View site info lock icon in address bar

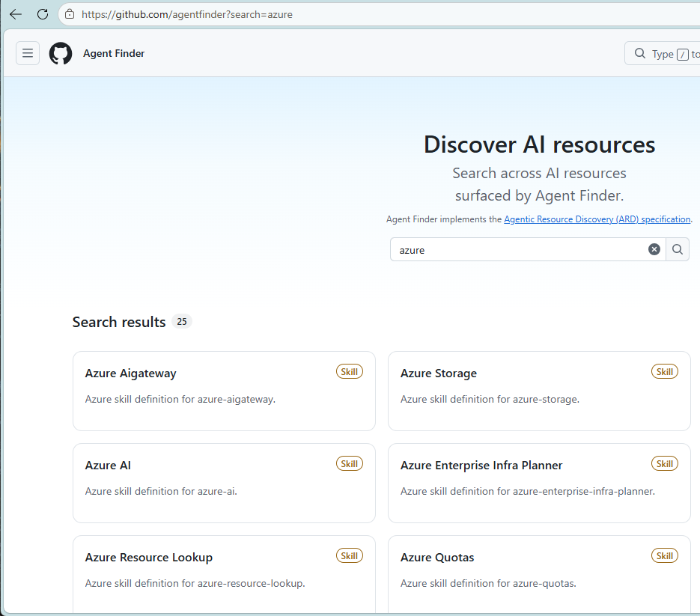point(70,14)
